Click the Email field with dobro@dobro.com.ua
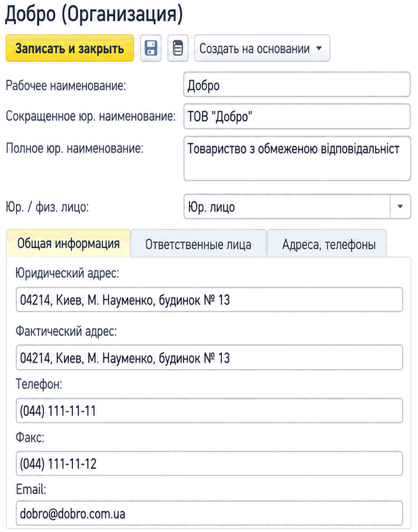 point(210,513)
